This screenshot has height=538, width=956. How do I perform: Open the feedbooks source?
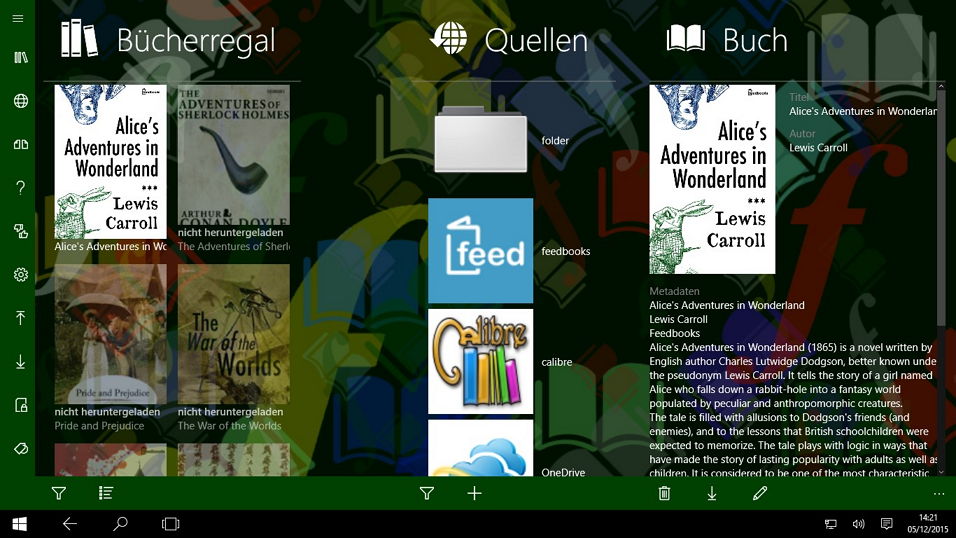click(x=509, y=251)
